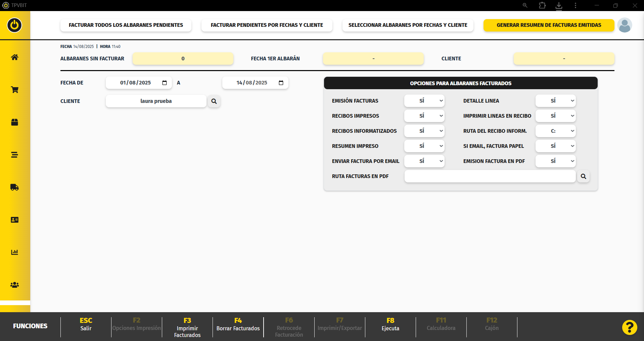
Task: Click the users group sidebar icon
Action: 14,285
